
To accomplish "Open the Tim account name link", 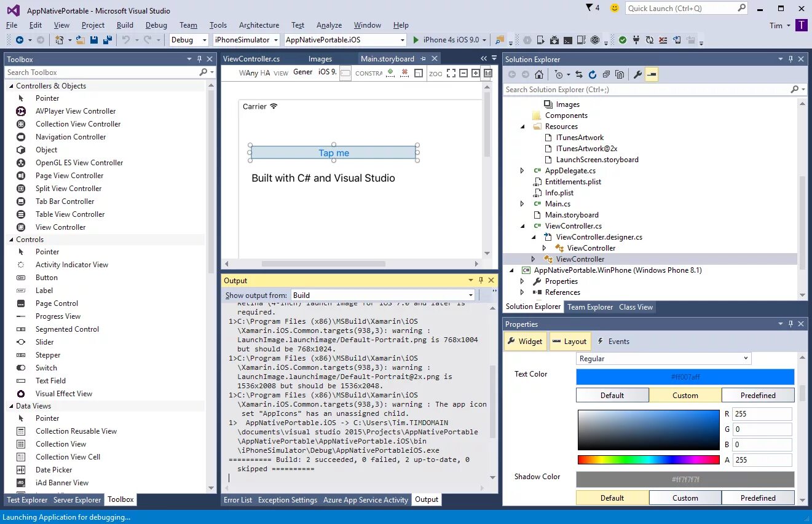I will click(x=776, y=25).
